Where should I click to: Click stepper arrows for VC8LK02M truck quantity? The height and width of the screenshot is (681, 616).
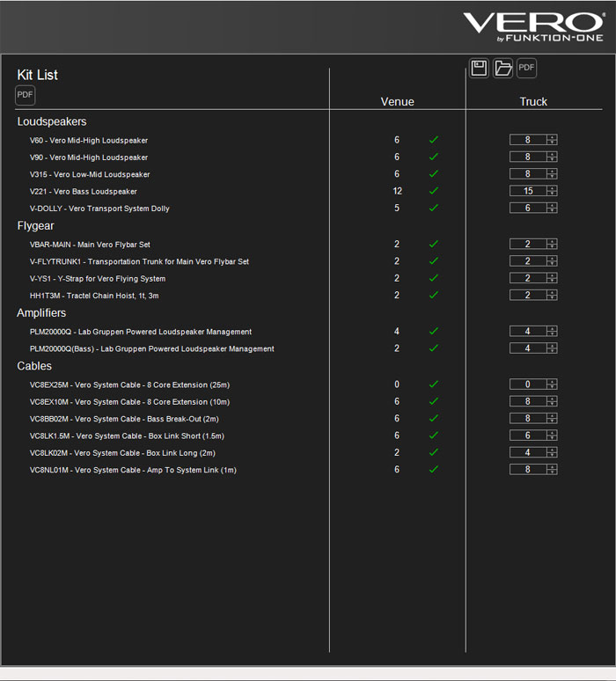pyautogui.click(x=552, y=452)
